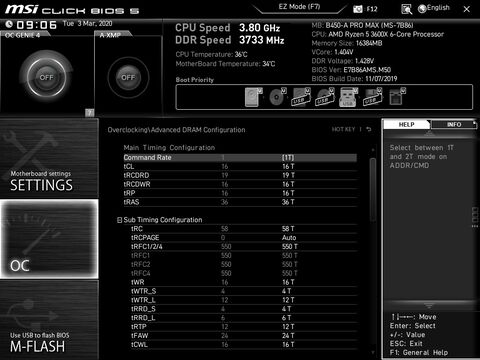
Task: Click the timing list vertical scrollbar
Action: point(373,189)
